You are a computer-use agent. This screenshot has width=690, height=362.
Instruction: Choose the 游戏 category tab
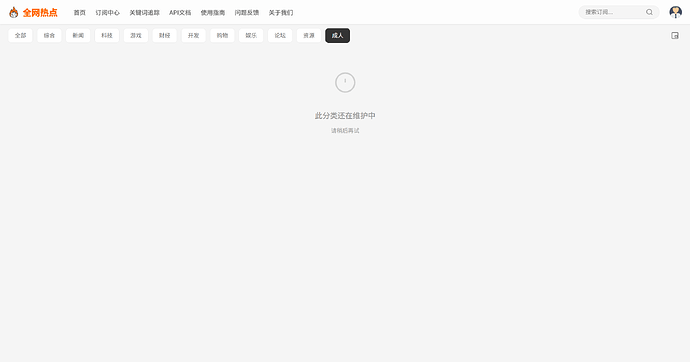(136, 36)
